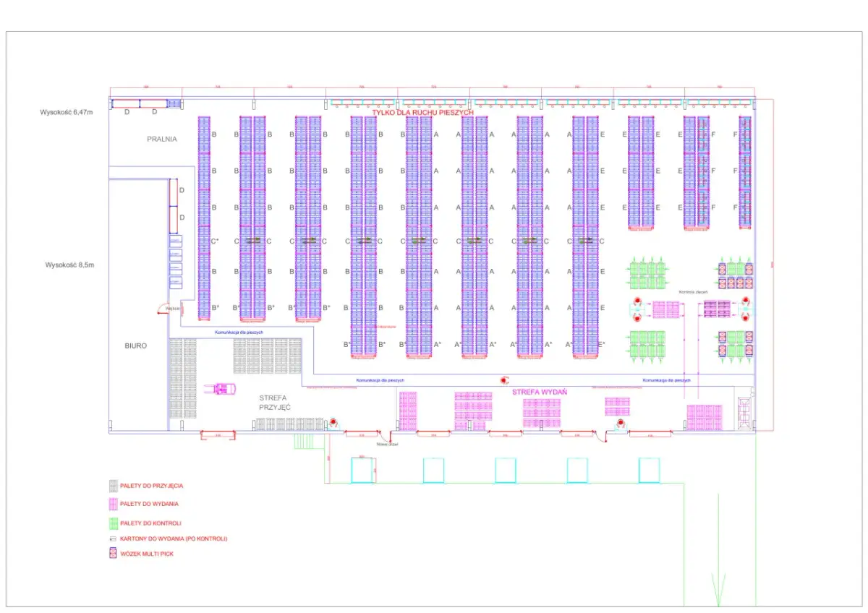868x613 pixels.
Task: Select the BIURO room label
Action: coord(135,346)
